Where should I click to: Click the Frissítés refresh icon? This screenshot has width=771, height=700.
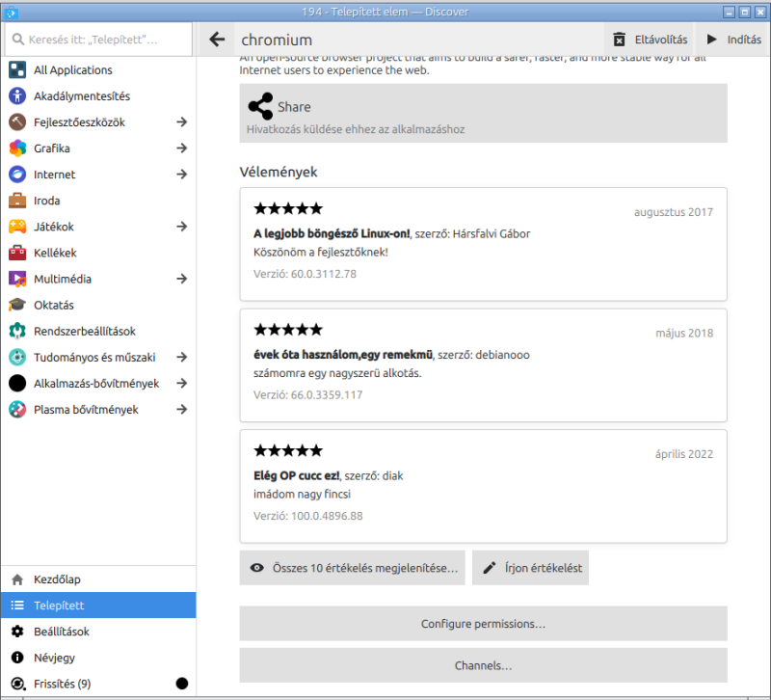[17, 684]
